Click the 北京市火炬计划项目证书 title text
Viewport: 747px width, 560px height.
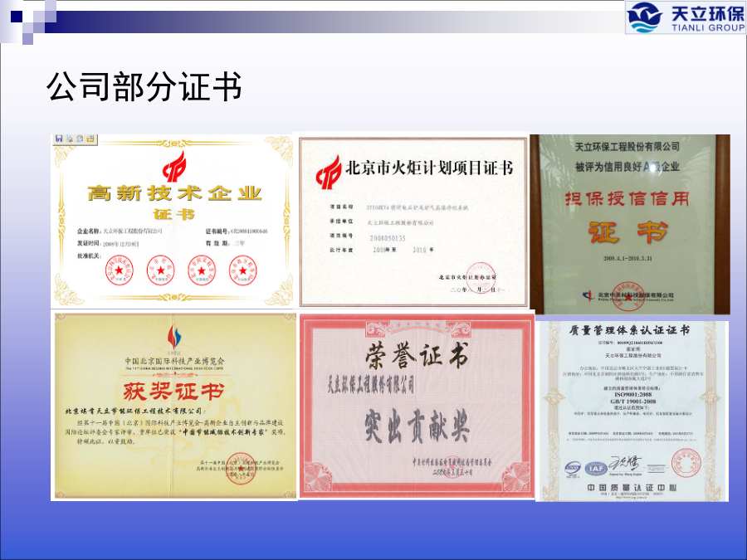(429, 168)
